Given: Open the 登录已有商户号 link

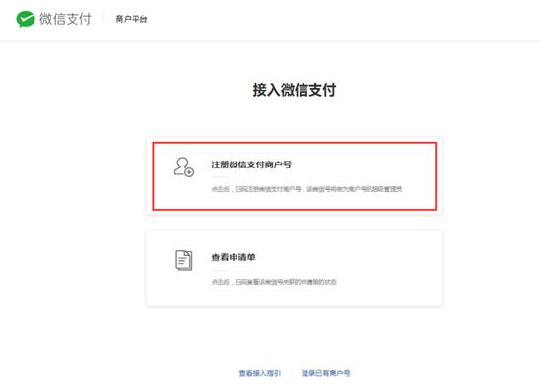Looking at the screenshot, I should (326, 373).
